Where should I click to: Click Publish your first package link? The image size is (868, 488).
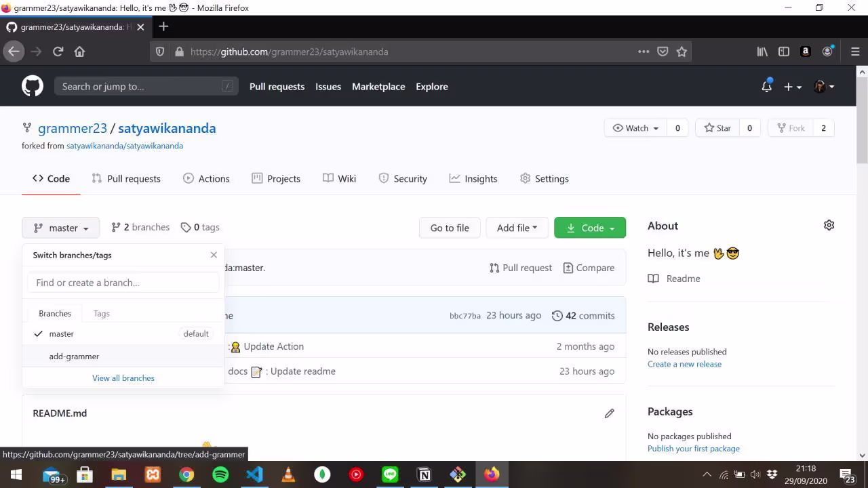pyautogui.click(x=694, y=449)
